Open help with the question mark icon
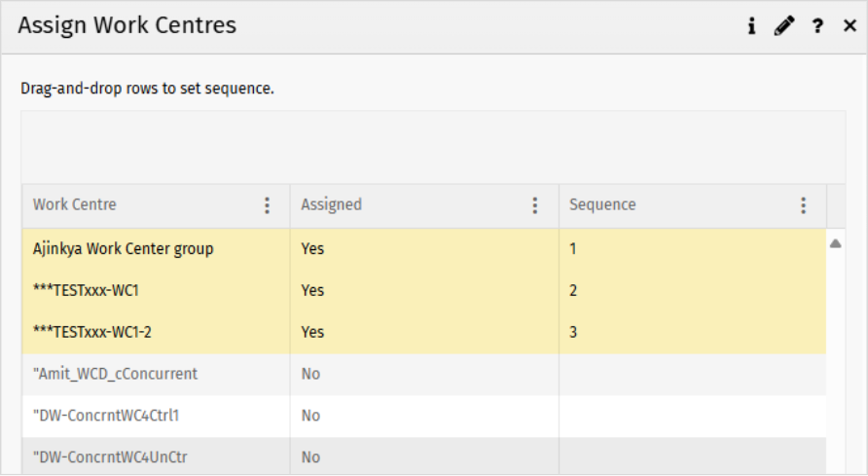The width and height of the screenshot is (868, 476). (x=817, y=27)
